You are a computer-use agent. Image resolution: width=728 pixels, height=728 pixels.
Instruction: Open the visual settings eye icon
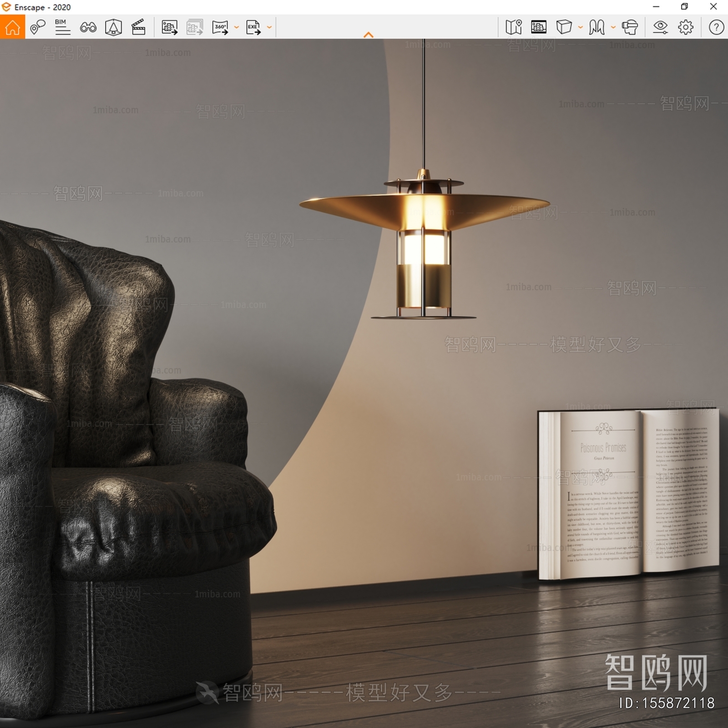pos(660,27)
